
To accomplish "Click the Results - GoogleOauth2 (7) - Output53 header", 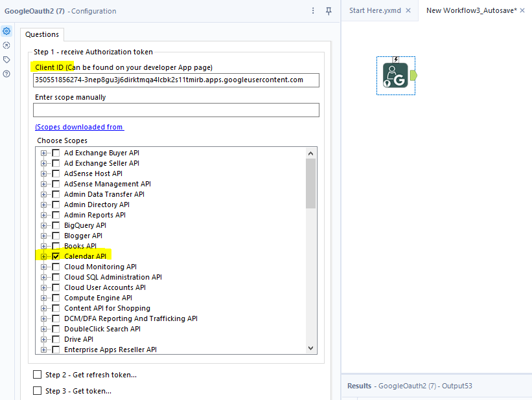I will [x=410, y=386].
